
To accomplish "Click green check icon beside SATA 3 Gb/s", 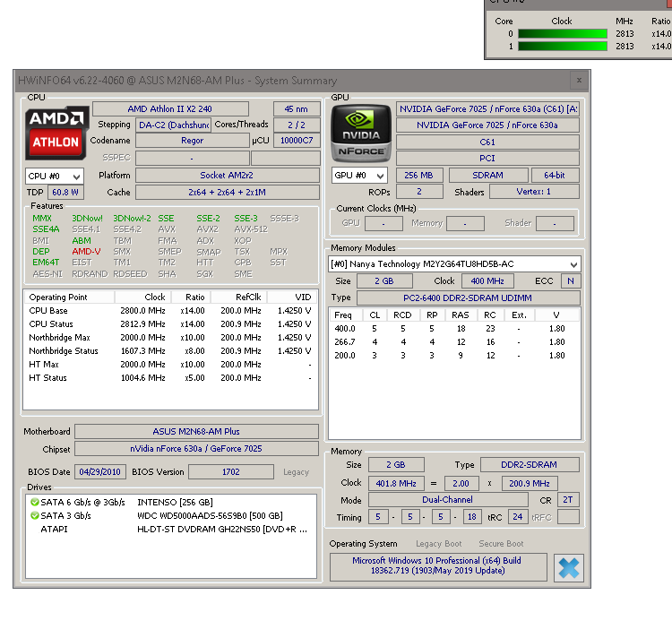I will (x=35, y=515).
